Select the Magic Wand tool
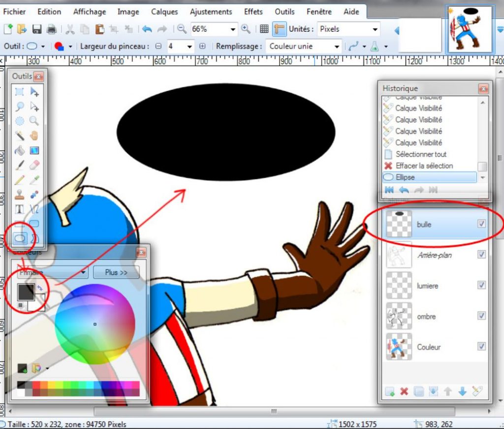Image resolution: width=504 pixels, height=429 pixels. click(20, 134)
